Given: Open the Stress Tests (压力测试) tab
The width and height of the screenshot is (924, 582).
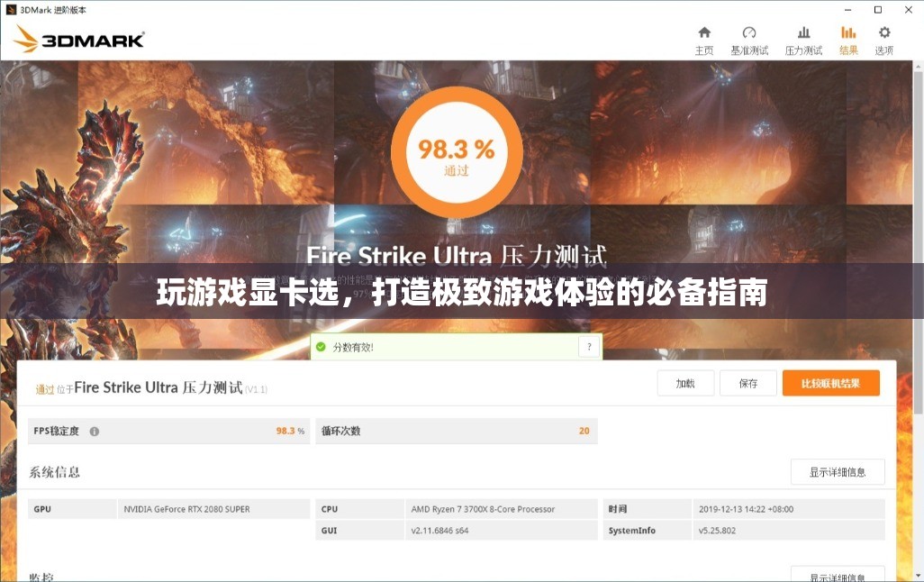Looking at the screenshot, I should click(x=803, y=41).
